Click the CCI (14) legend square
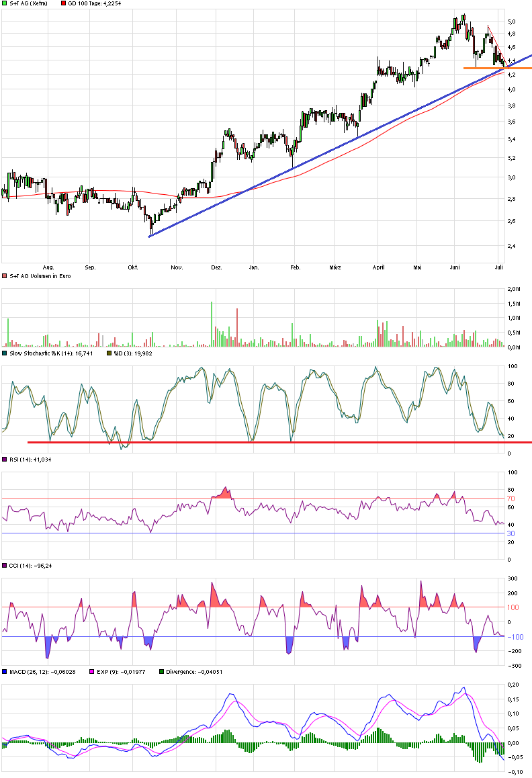The image size is (532, 778). [4, 566]
